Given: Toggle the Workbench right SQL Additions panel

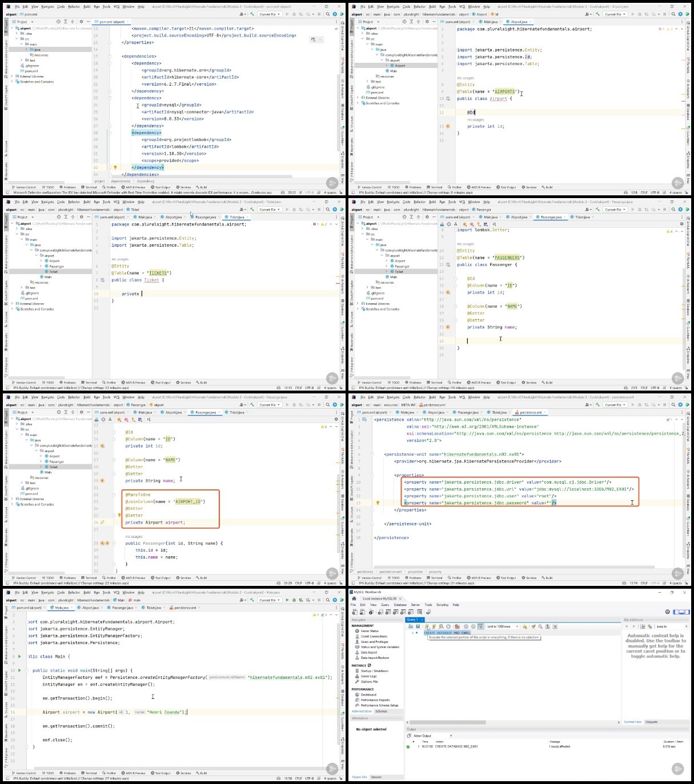Looking at the screenshot, I should 688,612.
